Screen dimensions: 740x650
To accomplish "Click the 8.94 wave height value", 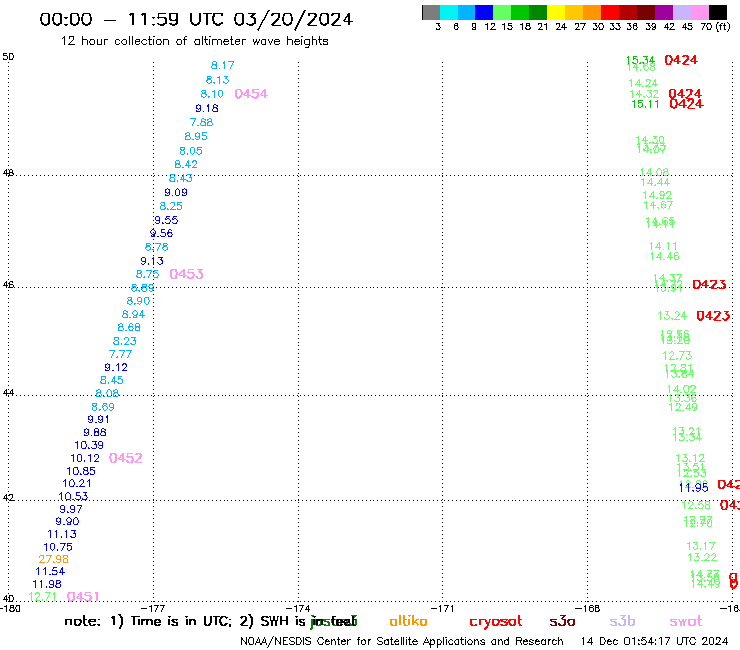I will pos(133,314).
